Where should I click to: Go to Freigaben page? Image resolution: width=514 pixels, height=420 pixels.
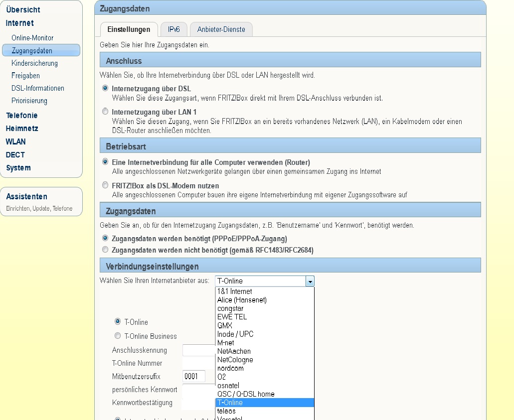[25, 76]
